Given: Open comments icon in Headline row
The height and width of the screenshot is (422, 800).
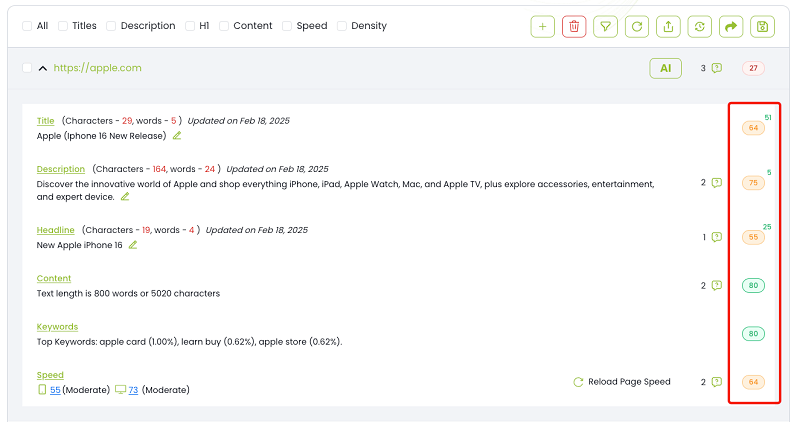Looking at the screenshot, I should [x=717, y=237].
